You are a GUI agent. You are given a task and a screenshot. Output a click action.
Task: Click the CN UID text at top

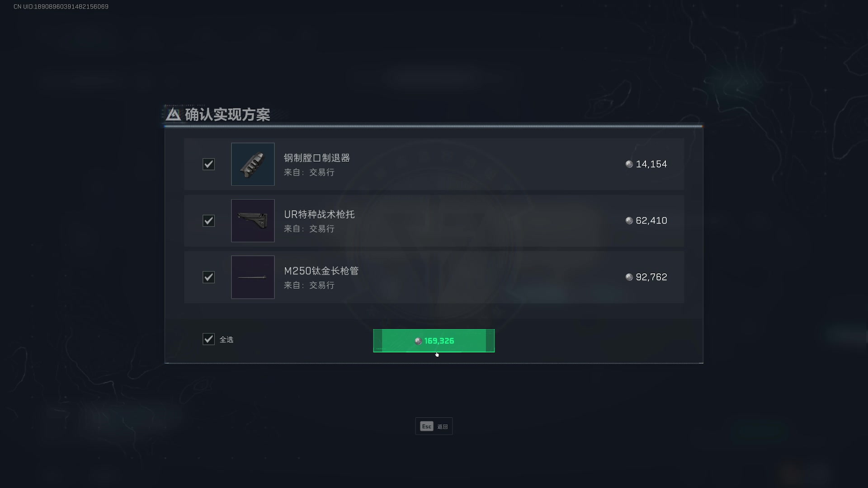click(61, 7)
